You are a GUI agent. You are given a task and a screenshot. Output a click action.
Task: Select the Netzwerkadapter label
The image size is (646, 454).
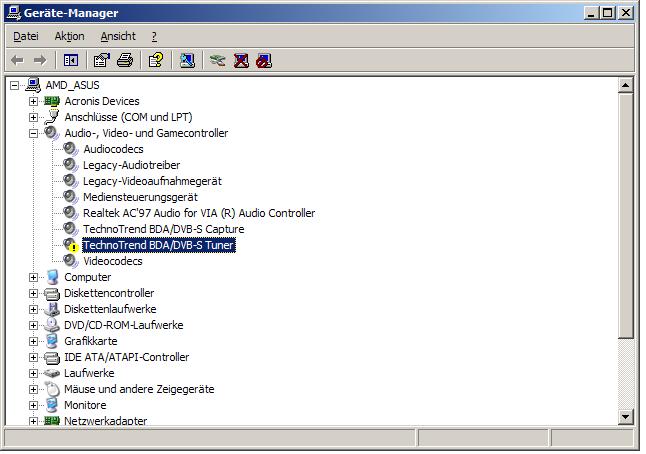(x=105, y=421)
